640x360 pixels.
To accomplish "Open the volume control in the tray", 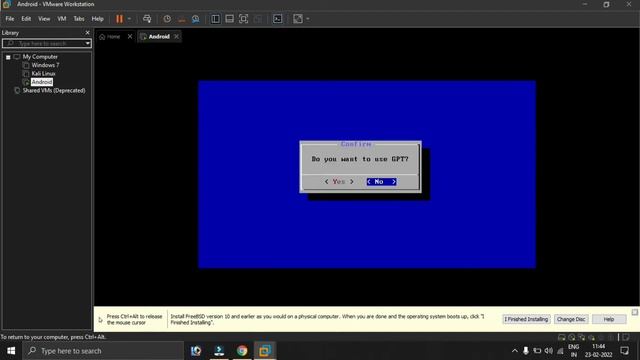I will (x=549, y=351).
